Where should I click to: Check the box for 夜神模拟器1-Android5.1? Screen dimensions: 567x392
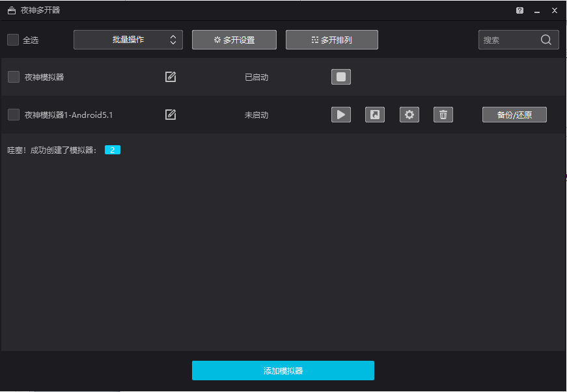(14, 115)
